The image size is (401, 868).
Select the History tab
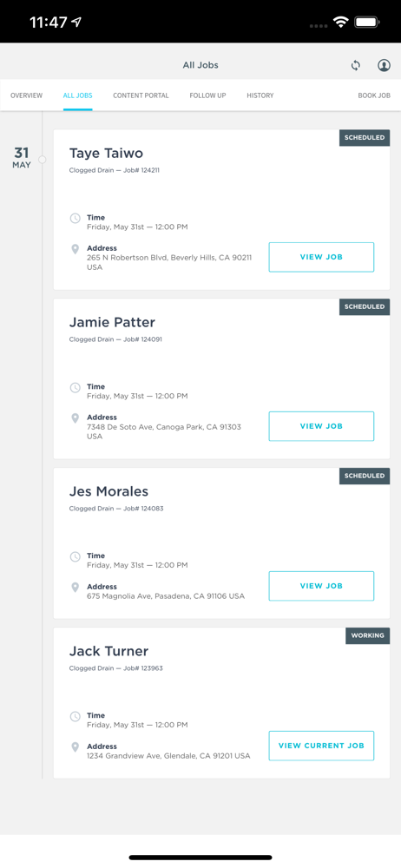click(260, 95)
